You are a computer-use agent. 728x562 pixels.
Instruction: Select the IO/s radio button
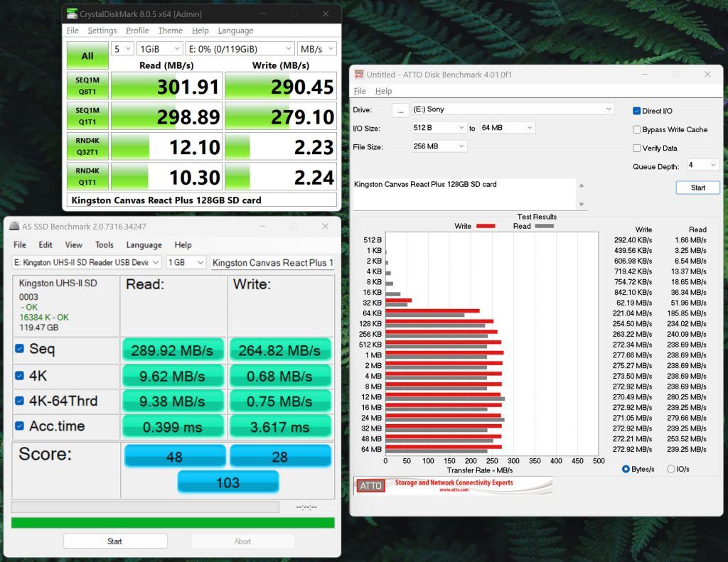click(x=670, y=469)
